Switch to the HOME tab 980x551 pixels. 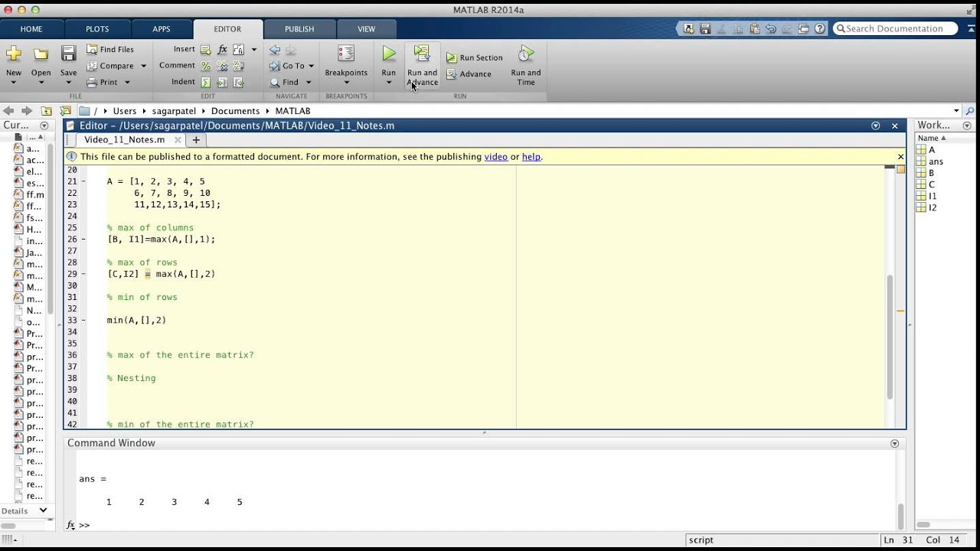(x=31, y=29)
